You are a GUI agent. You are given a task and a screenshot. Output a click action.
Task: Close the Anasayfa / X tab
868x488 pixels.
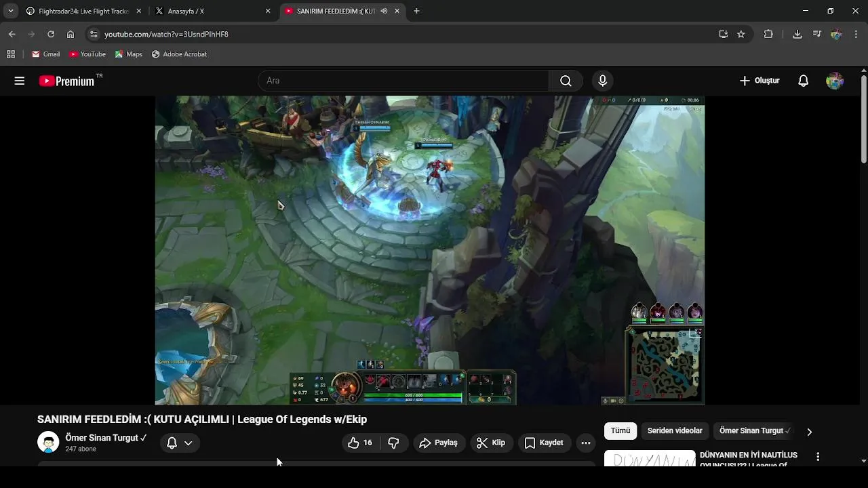[267, 11]
